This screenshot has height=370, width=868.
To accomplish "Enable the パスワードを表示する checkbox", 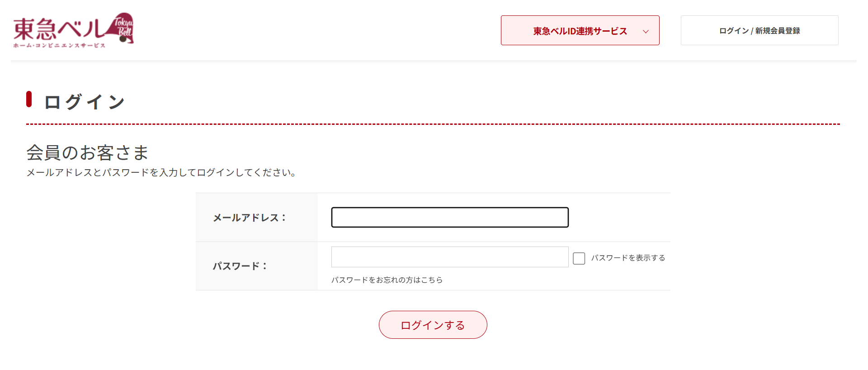I will 579,258.
